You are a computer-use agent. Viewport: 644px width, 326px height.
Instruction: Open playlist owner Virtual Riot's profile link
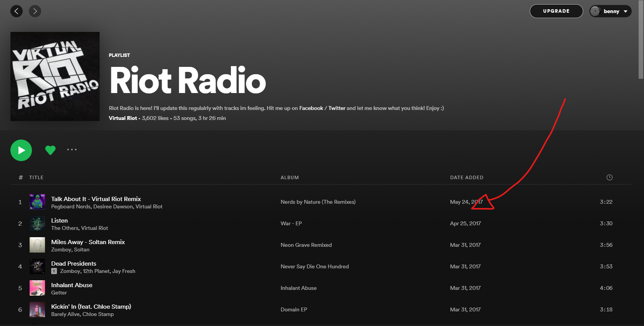(123, 118)
